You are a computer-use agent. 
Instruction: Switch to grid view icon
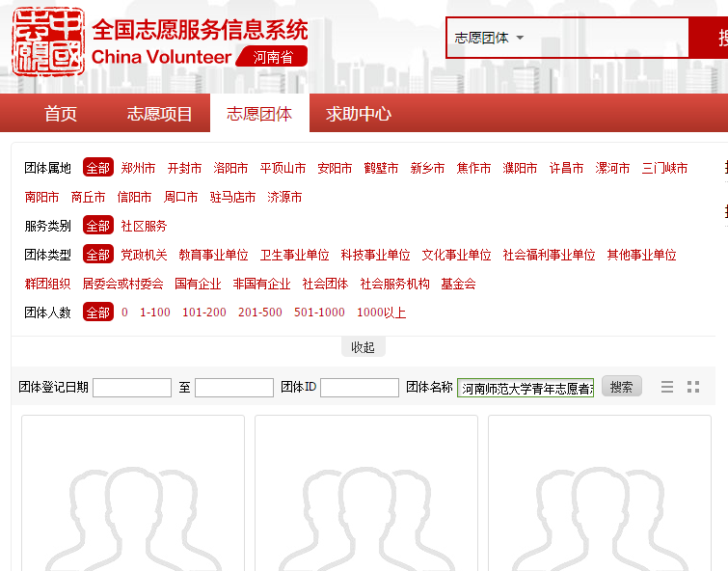(x=693, y=387)
